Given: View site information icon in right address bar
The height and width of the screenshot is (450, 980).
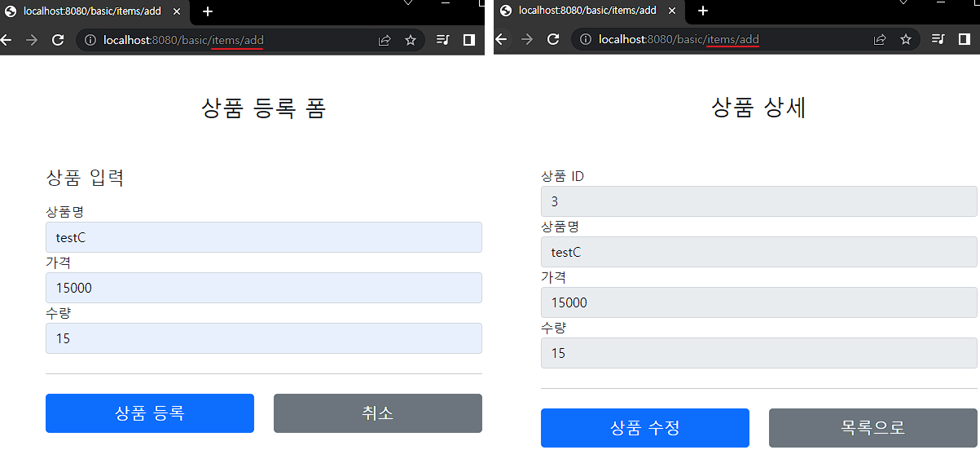Looking at the screenshot, I should click(x=586, y=40).
